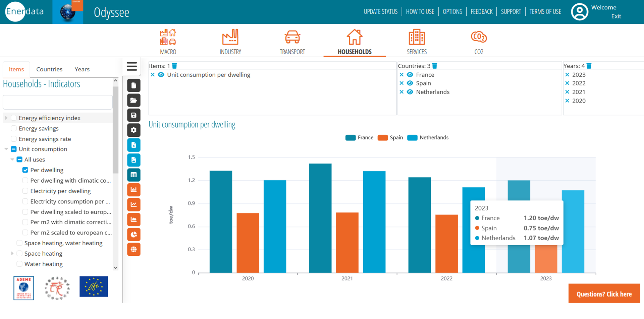
Task: Select the pie chart icon
Action: 133,235
